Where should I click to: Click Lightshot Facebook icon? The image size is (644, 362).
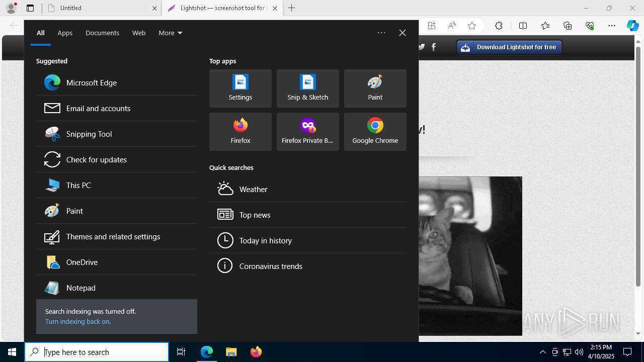pyautogui.click(x=434, y=47)
